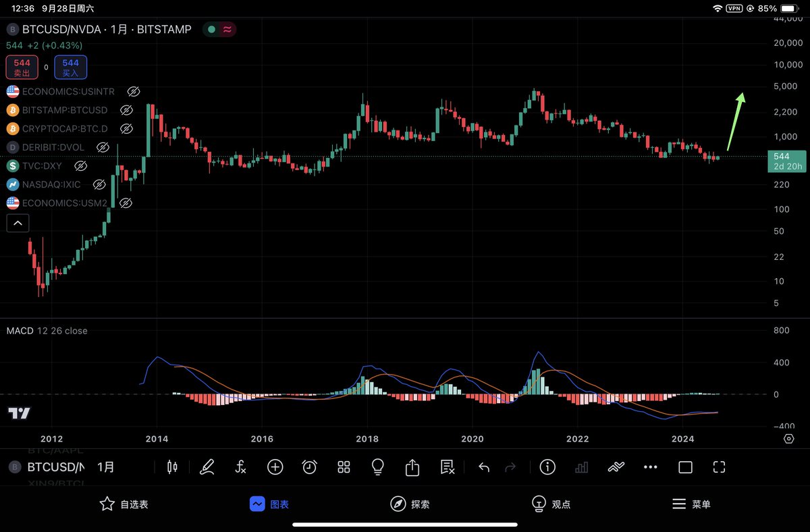The height and width of the screenshot is (532, 810).
Task: Tap the 12:36 clock in status bar
Action: coord(22,9)
